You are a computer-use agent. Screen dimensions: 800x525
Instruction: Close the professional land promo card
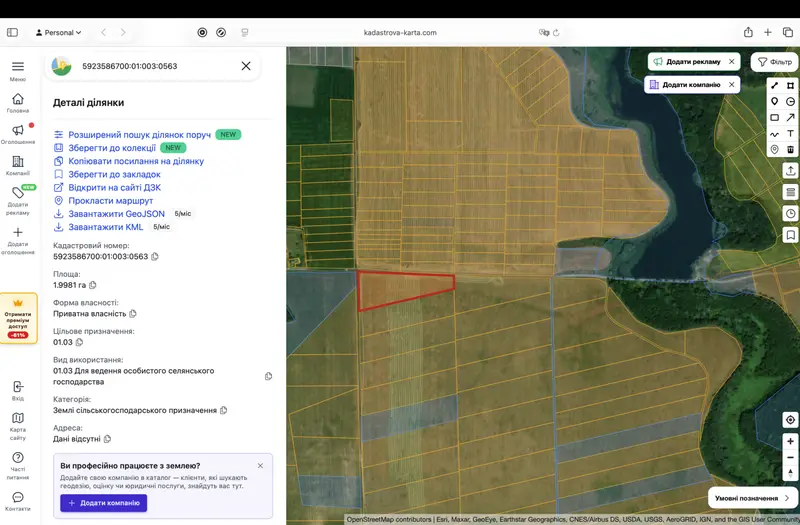click(260, 466)
